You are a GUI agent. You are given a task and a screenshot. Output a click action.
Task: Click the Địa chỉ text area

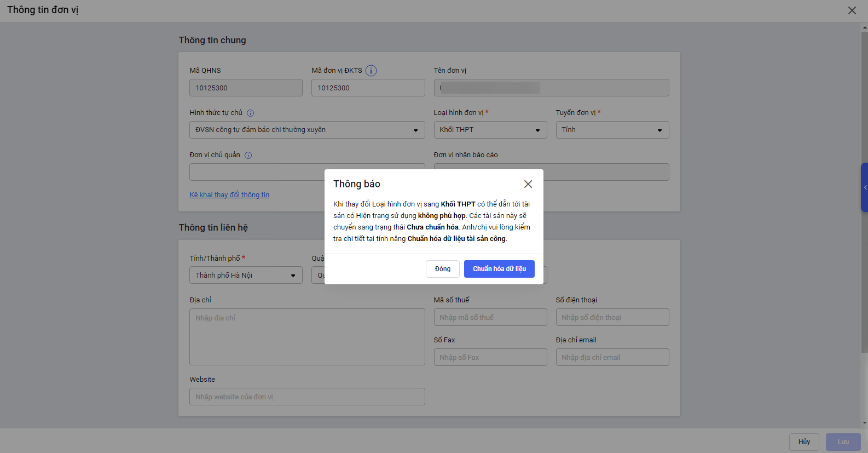coord(307,337)
